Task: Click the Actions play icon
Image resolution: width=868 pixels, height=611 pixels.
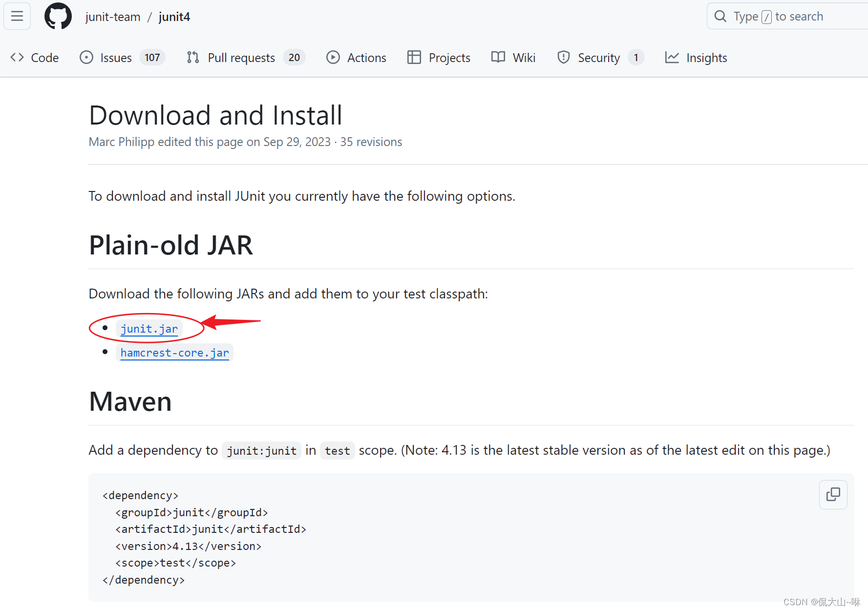Action: [x=333, y=58]
